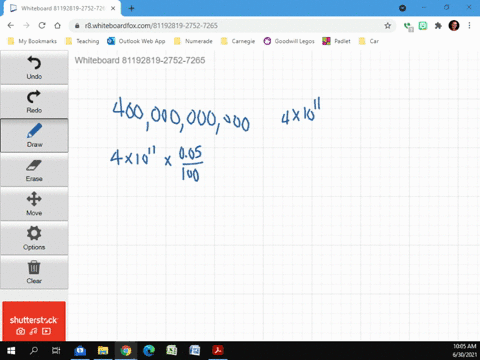This screenshot has height=360, width=480.
Task: Select the Whiteboard 81192819 tab
Action: [63, 8]
